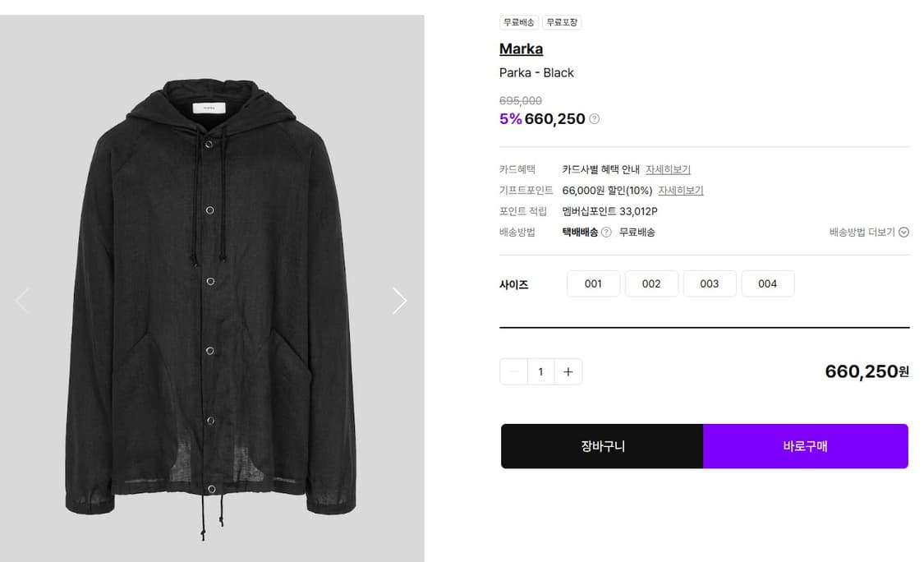Open 자세히보기 for 기프트포인트
Viewport: 924px width, 562px height.
click(681, 190)
